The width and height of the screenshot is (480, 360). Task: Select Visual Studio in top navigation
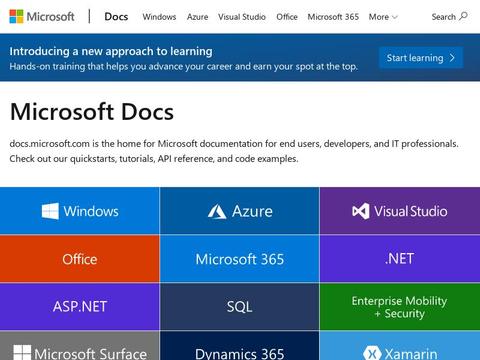[x=242, y=17]
